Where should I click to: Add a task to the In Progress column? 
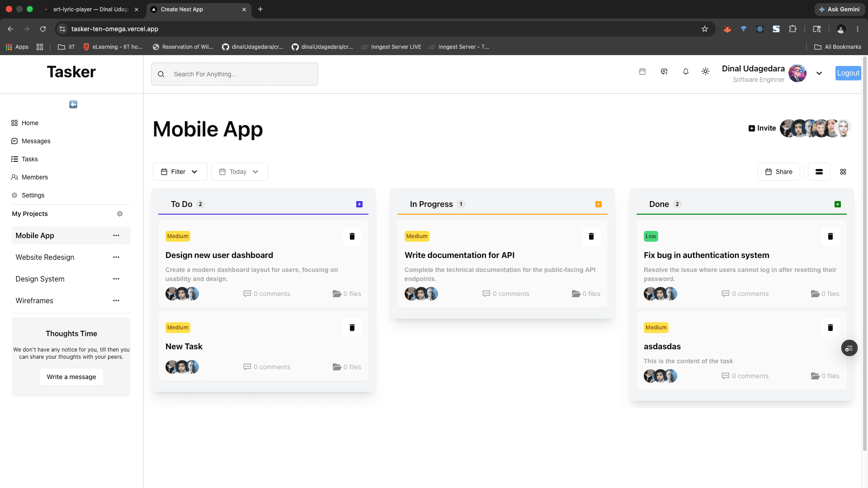coord(599,204)
